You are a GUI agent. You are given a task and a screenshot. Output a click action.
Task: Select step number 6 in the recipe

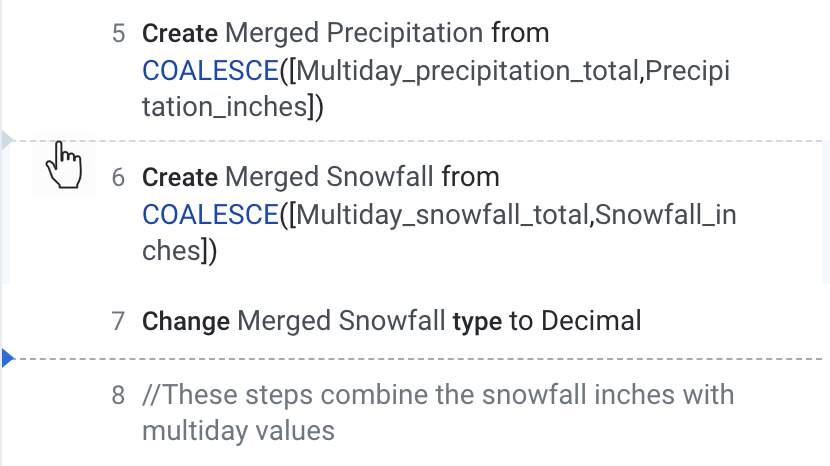click(x=119, y=178)
